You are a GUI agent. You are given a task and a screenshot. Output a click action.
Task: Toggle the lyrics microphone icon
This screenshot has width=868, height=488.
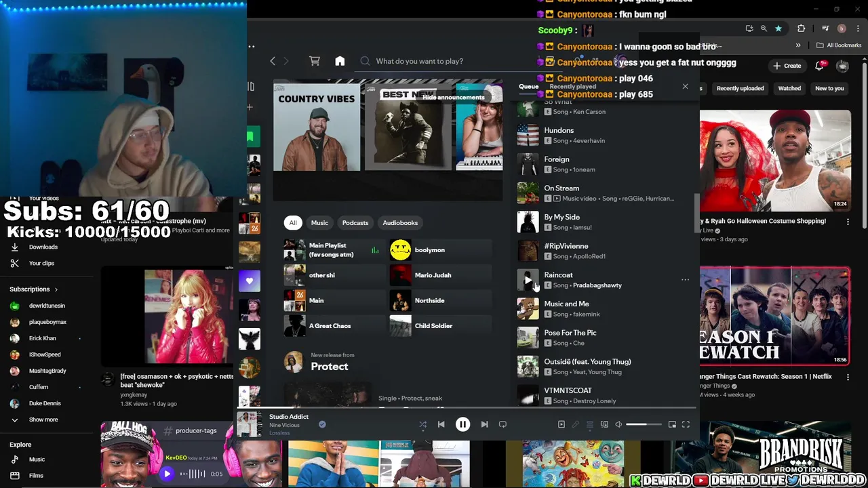tap(576, 424)
